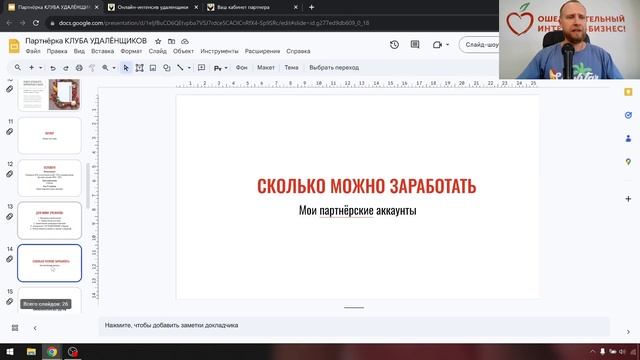Check cloud save status icon
The height and width of the screenshot is (360, 640).
(x=185, y=41)
